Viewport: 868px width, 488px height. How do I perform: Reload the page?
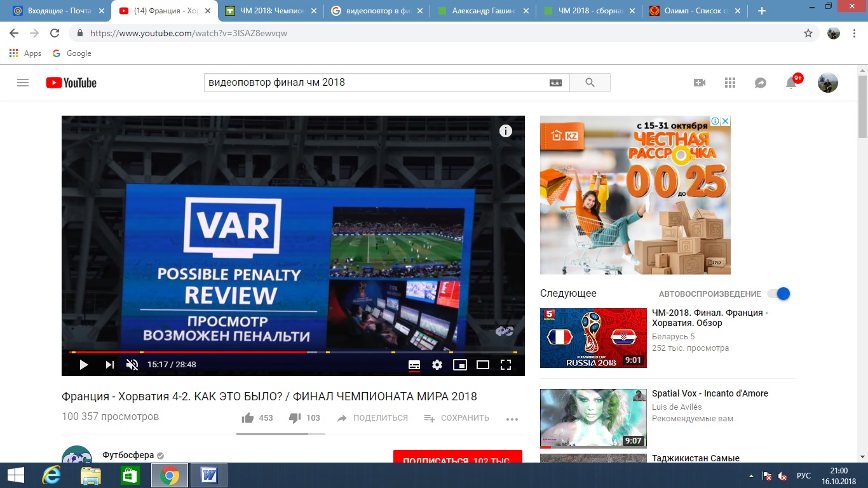coord(55,33)
